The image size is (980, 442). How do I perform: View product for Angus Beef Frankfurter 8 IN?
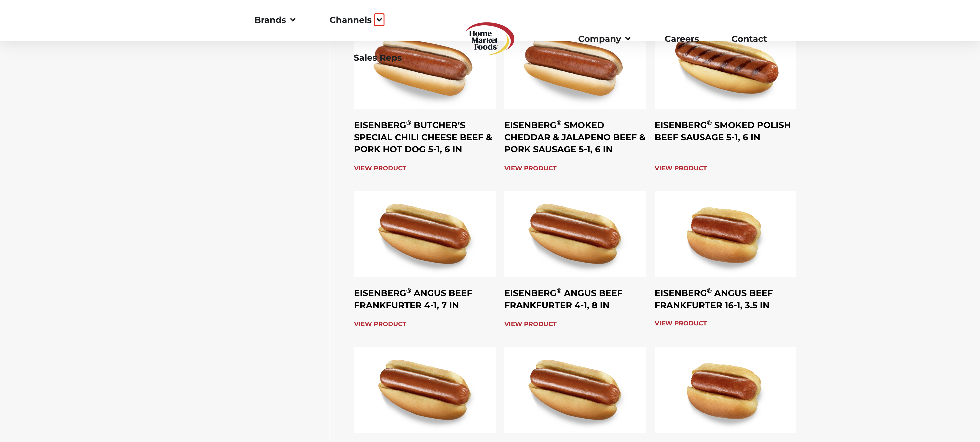pyautogui.click(x=530, y=324)
